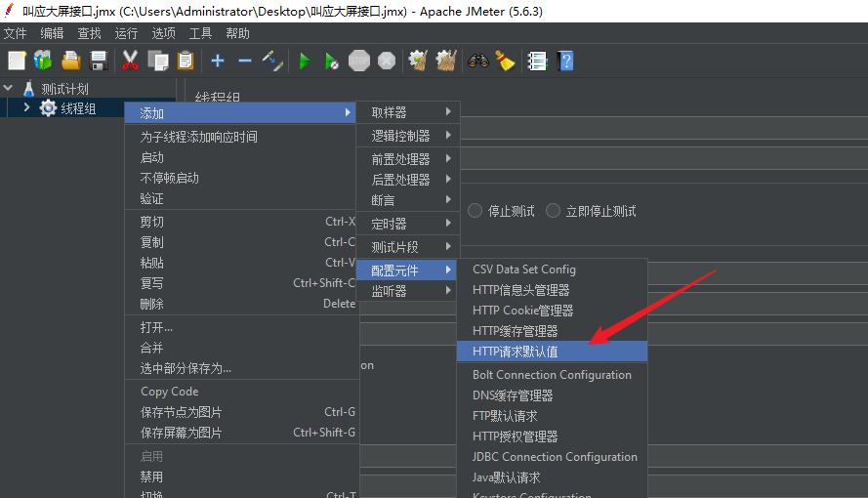868x498 pixels.
Task: Click the yellow Reset Search brush icon
Action: (505, 61)
